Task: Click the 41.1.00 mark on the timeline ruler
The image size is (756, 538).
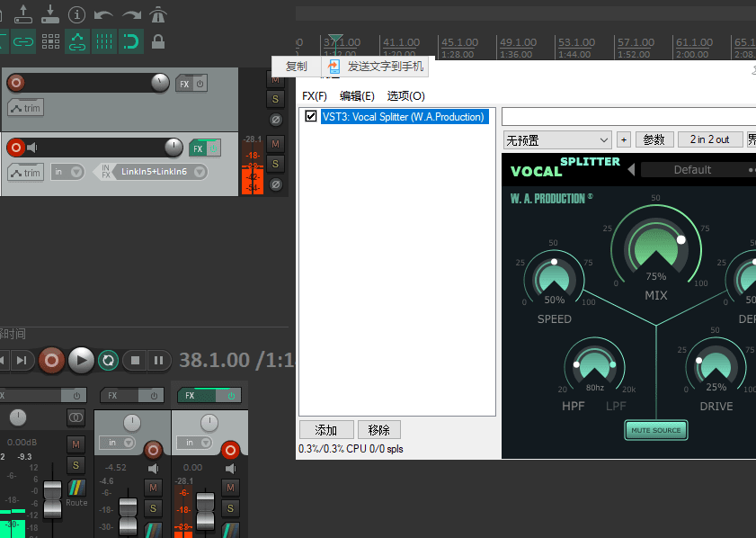Action: click(x=401, y=43)
